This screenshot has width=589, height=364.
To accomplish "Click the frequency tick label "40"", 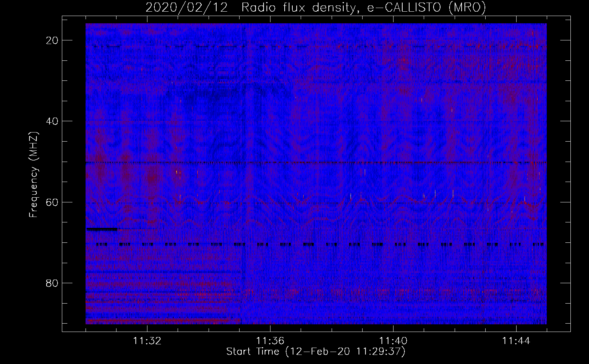I will [52, 121].
